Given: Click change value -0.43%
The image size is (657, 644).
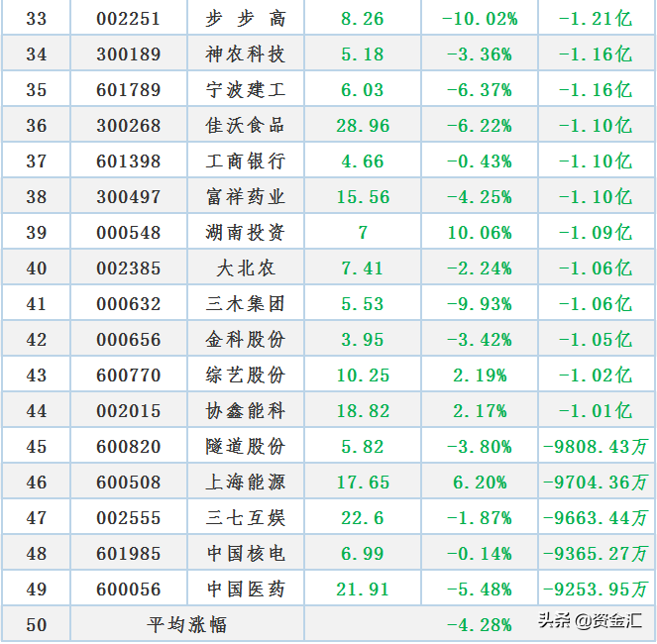Looking at the screenshot, I should point(480,161).
